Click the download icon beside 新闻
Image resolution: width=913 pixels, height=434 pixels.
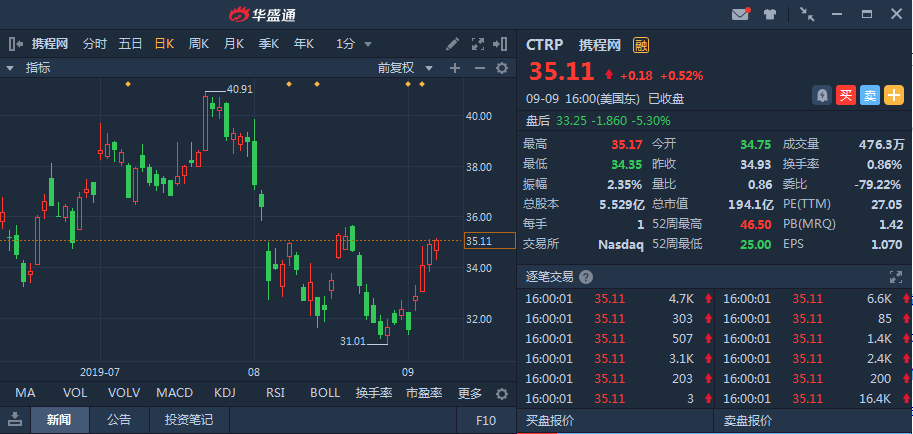point(15,419)
